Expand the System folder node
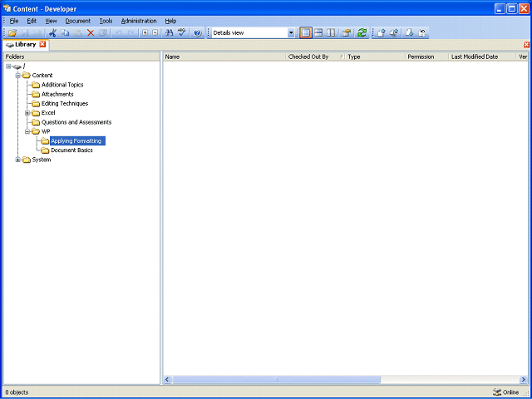Image resolution: width=532 pixels, height=399 pixels. coord(18,160)
